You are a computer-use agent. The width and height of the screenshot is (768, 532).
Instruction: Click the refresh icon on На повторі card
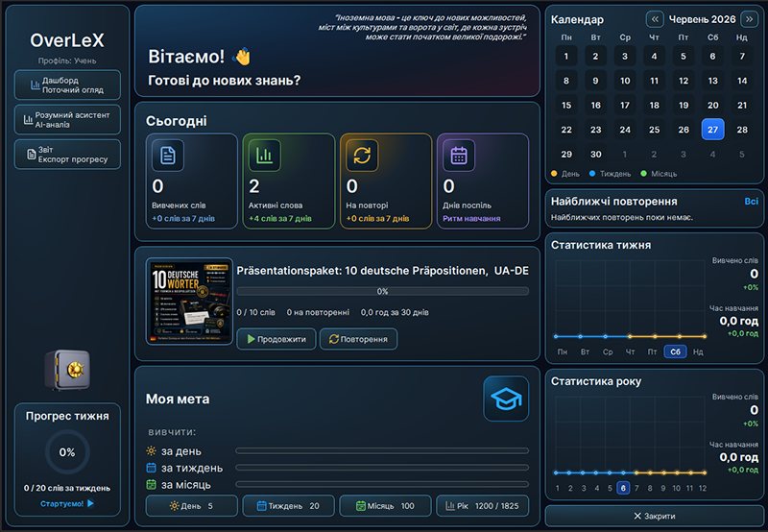362,156
